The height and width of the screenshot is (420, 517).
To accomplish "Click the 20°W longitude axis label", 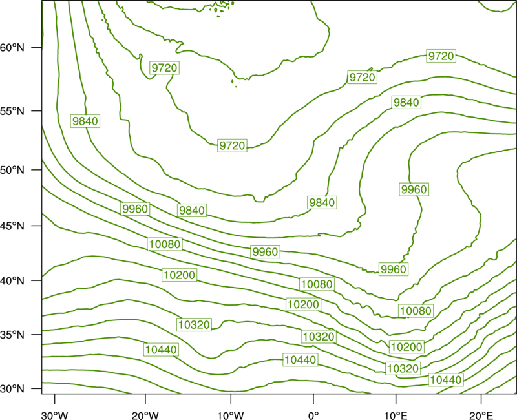I will [145, 415].
